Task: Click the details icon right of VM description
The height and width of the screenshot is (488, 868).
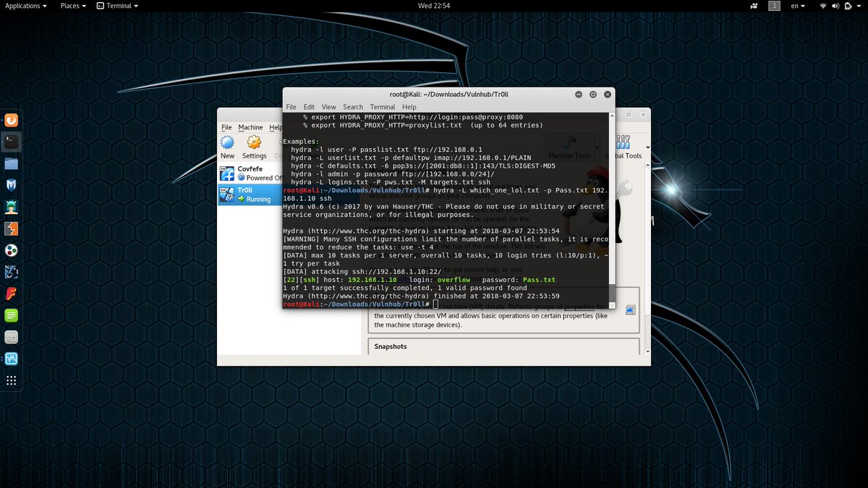Action: 630,310
